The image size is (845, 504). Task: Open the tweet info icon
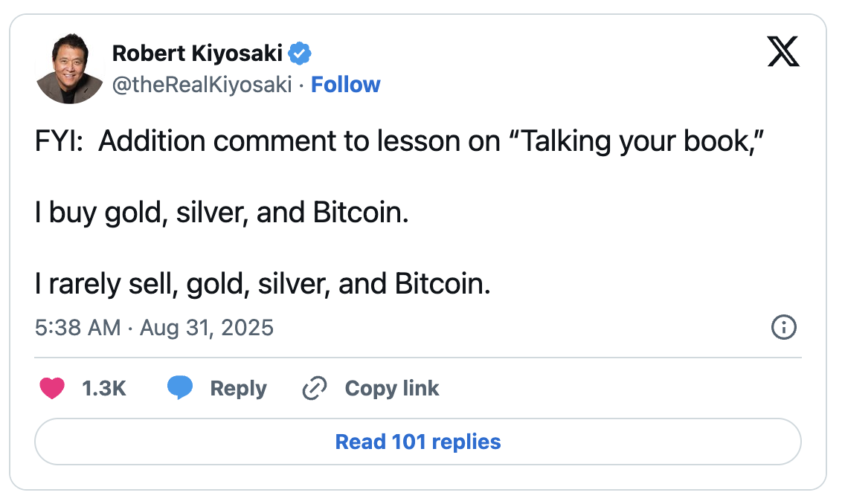pyautogui.click(x=784, y=327)
